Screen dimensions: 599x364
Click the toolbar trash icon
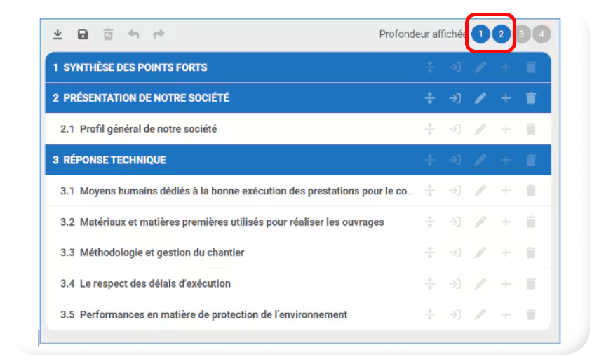tap(108, 34)
